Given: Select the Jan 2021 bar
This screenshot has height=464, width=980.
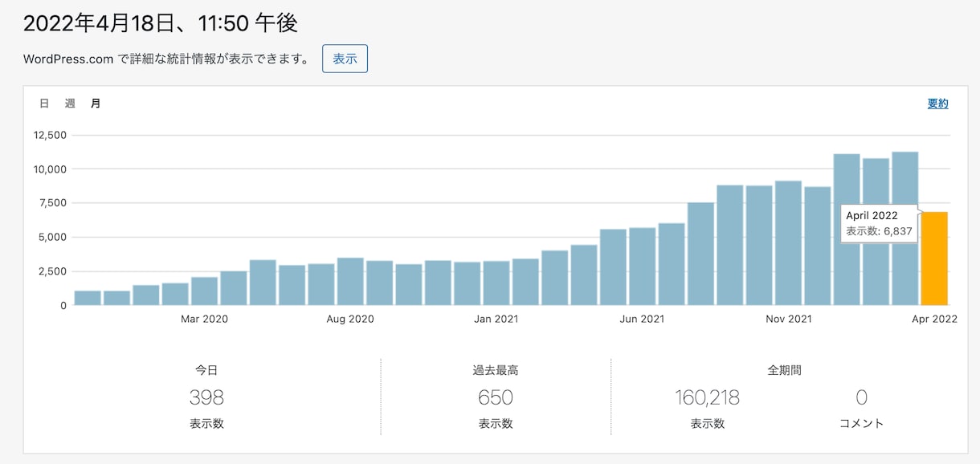Looking at the screenshot, I should click(496, 283).
